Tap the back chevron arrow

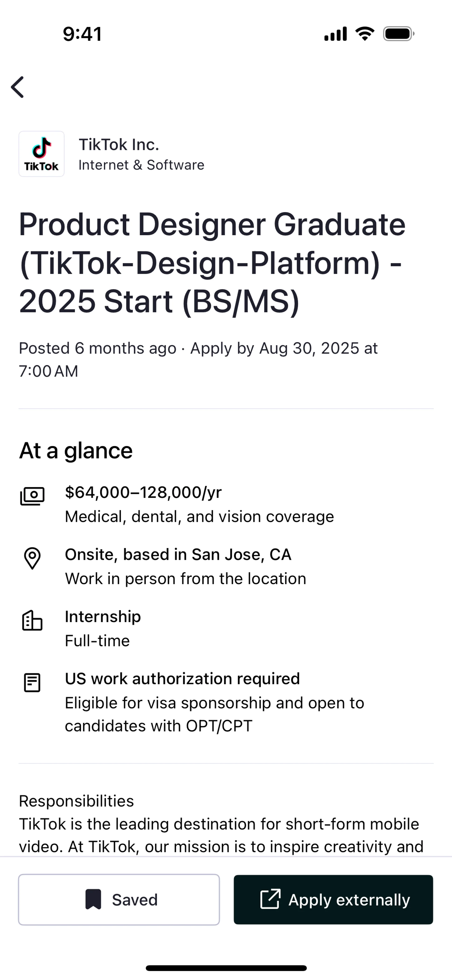pyautogui.click(x=18, y=87)
